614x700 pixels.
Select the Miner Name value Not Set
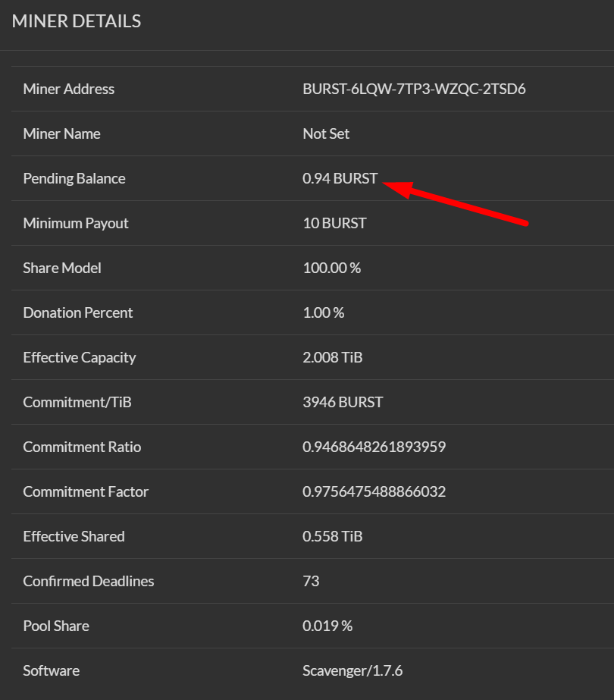tap(326, 133)
